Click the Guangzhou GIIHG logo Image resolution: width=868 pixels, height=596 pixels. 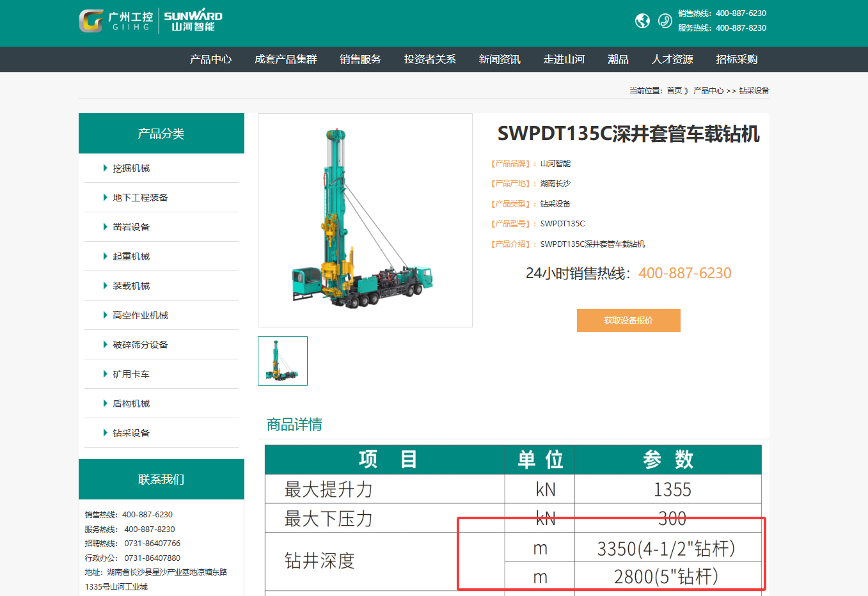(x=116, y=20)
